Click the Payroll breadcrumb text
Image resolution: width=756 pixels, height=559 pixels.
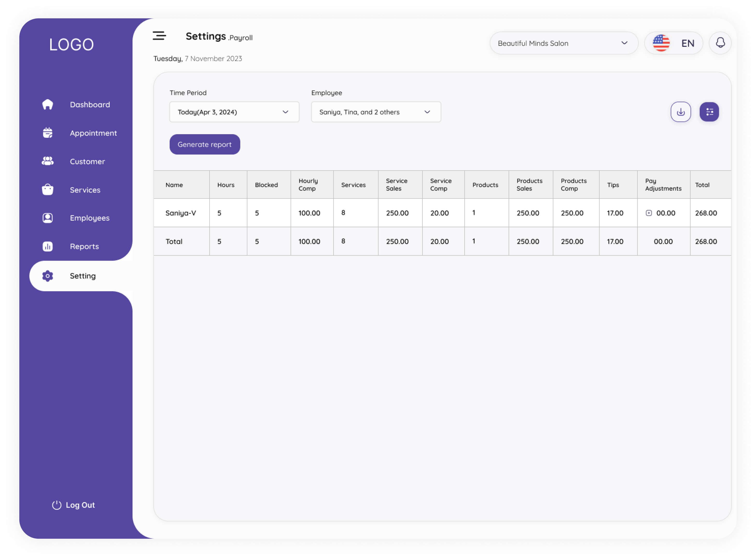(x=241, y=38)
